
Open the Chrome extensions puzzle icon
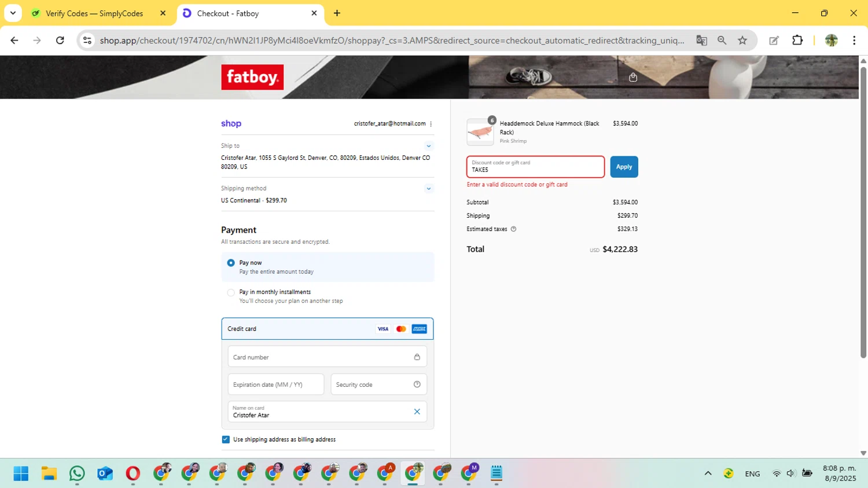tap(797, 41)
